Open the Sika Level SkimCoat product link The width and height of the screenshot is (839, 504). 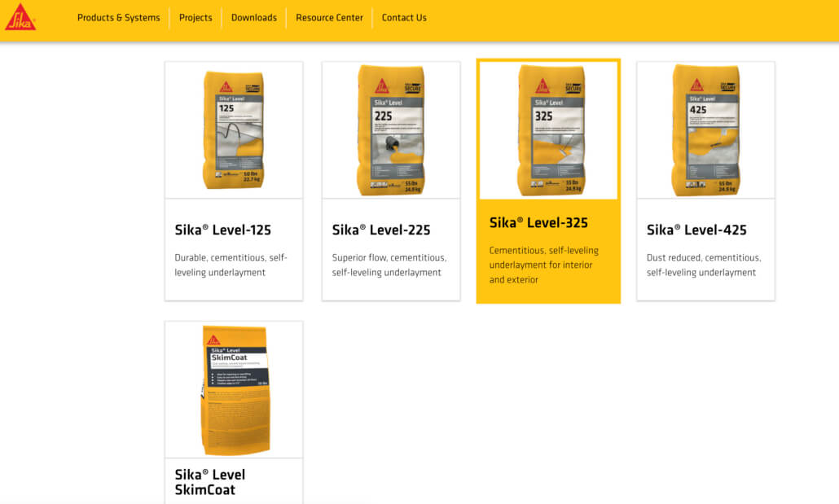209,482
